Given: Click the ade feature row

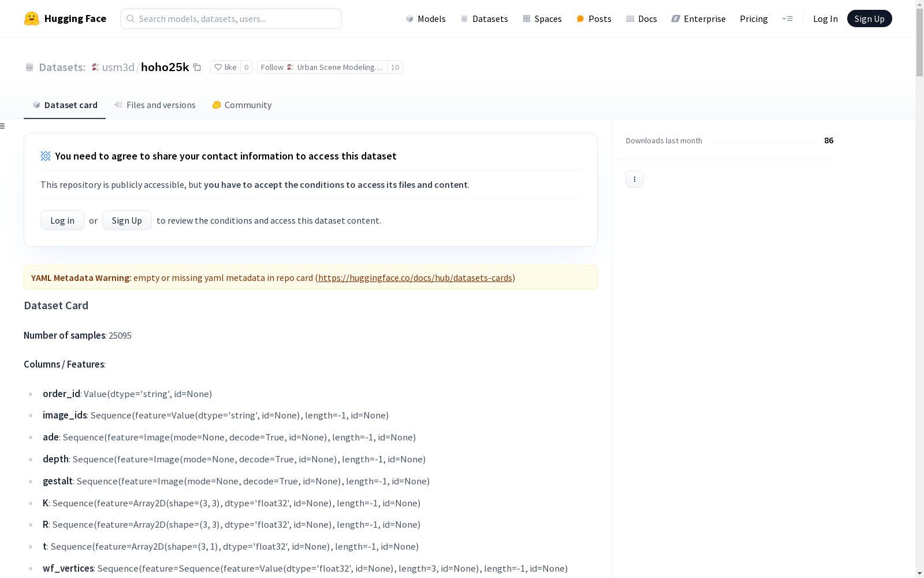Looking at the screenshot, I should point(229,437).
